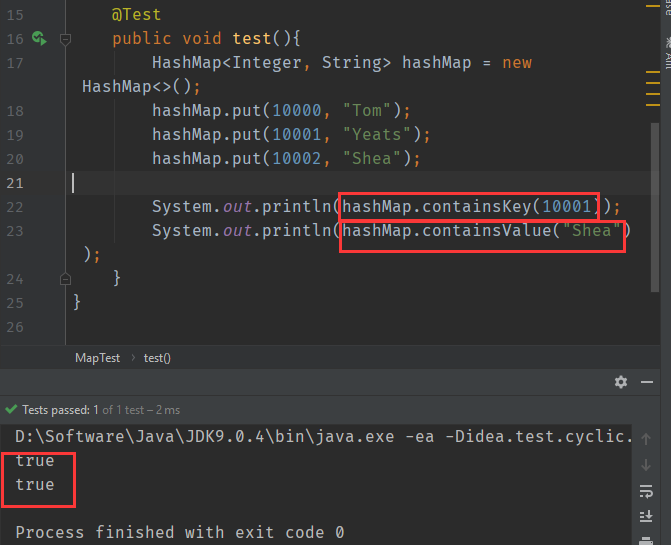Click the editor vertical scrollbar thumb
The image size is (671, 545).
tap(655, 207)
